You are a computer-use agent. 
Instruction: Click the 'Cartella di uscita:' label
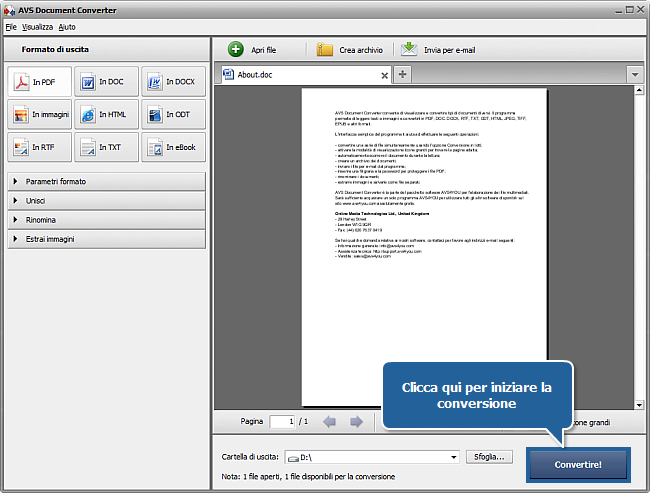point(250,457)
